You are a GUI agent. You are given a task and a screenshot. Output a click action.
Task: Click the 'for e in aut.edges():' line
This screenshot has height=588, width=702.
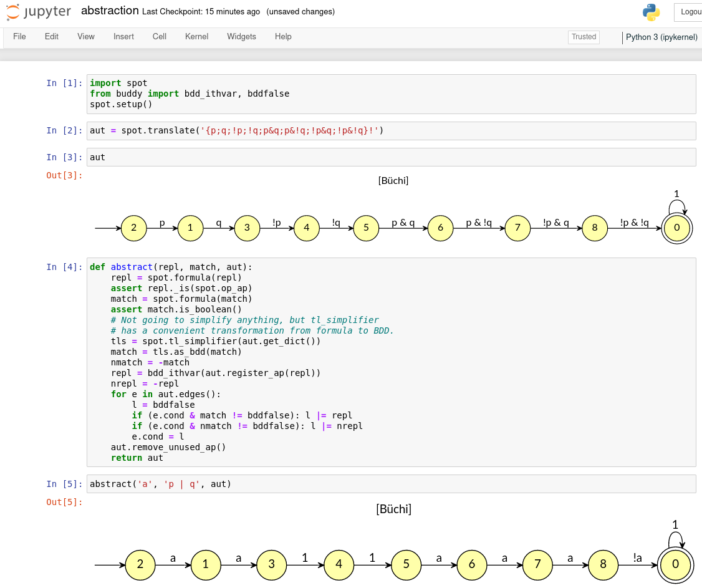[x=166, y=394]
